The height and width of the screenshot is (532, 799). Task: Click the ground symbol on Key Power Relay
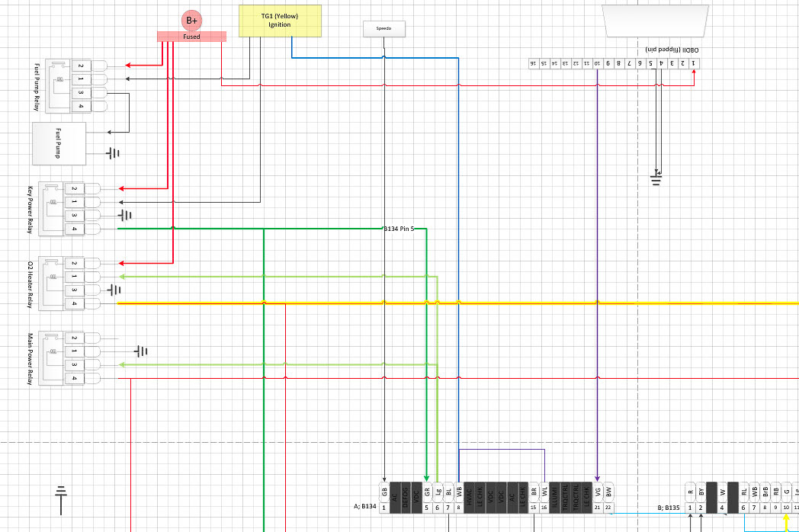coord(126,216)
